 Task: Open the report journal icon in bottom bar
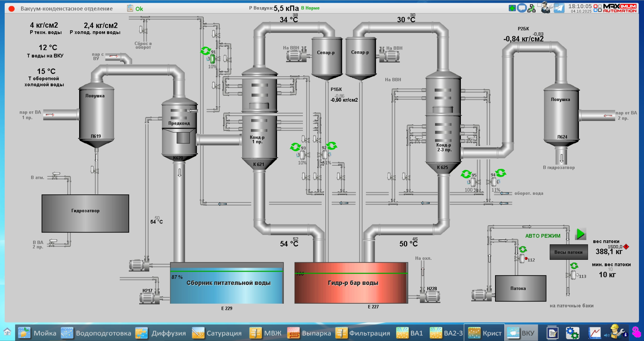552,333
